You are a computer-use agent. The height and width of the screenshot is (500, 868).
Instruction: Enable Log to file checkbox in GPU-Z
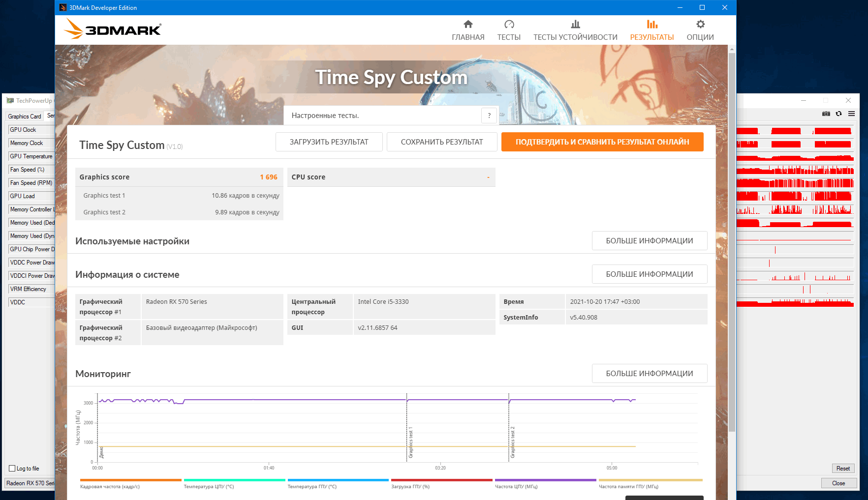(12, 468)
